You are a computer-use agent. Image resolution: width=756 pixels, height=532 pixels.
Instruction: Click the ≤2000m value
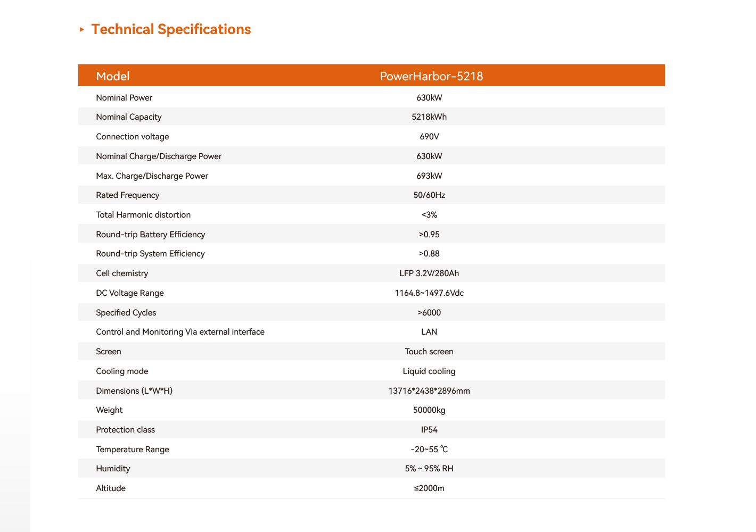(x=429, y=488)
